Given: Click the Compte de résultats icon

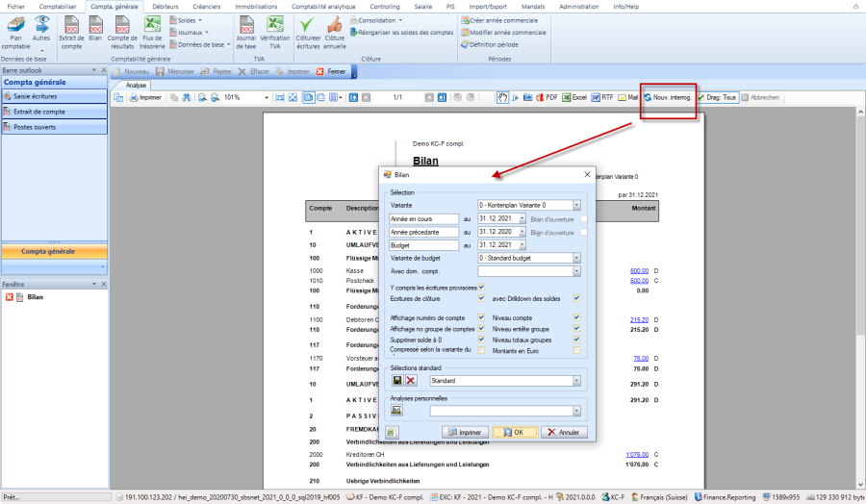Looking at the screenshot, I should 123,33.
